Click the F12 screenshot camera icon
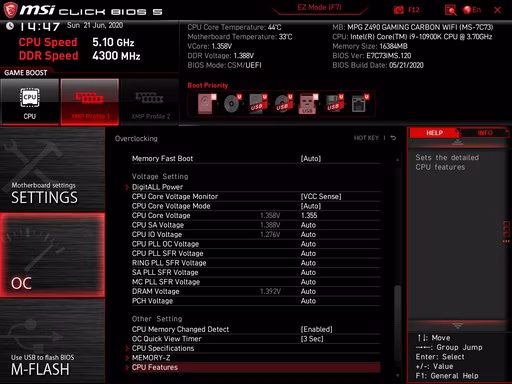 pyautogui.click(x=398, y=10)
